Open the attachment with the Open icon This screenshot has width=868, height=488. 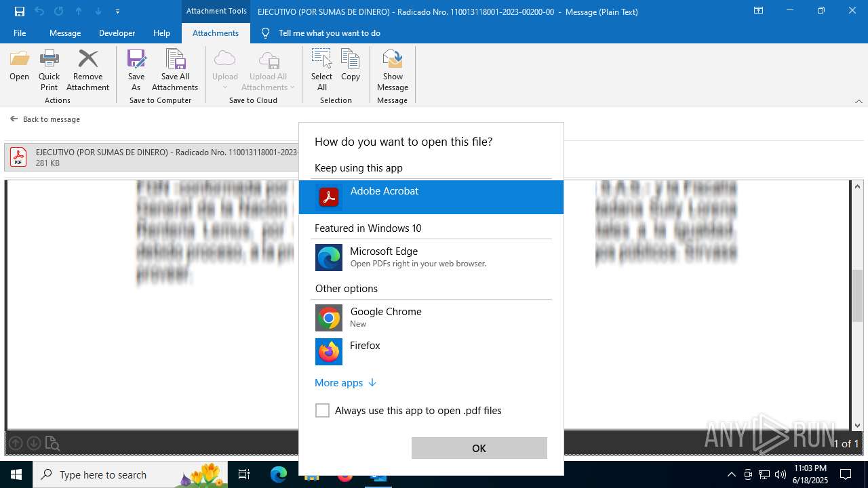[19, 65]
